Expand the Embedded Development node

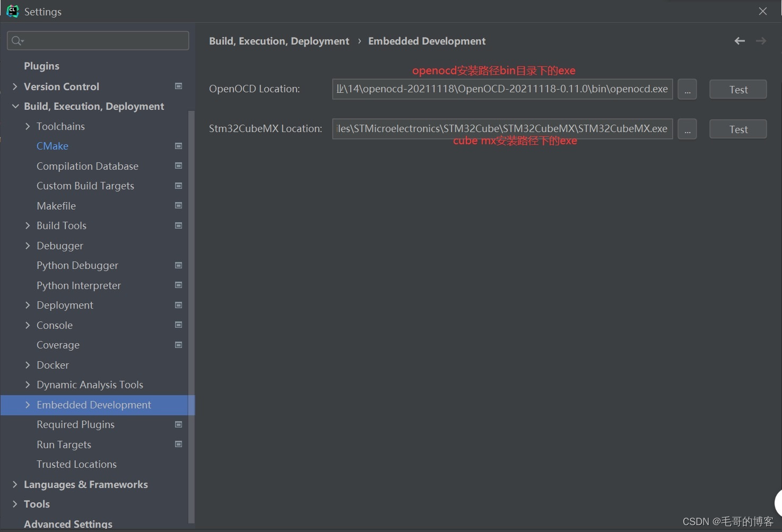click(28, 405)
